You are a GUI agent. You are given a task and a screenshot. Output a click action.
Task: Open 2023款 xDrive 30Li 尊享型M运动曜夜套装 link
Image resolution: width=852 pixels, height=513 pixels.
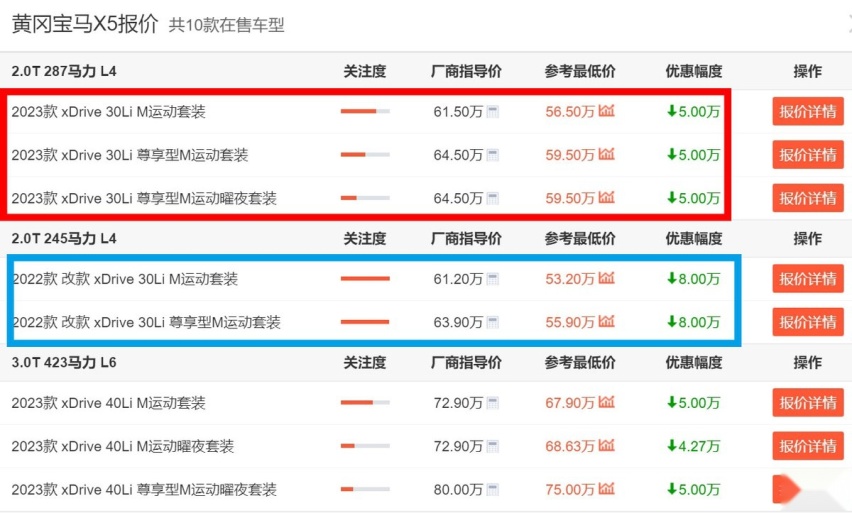pos(144,198)
